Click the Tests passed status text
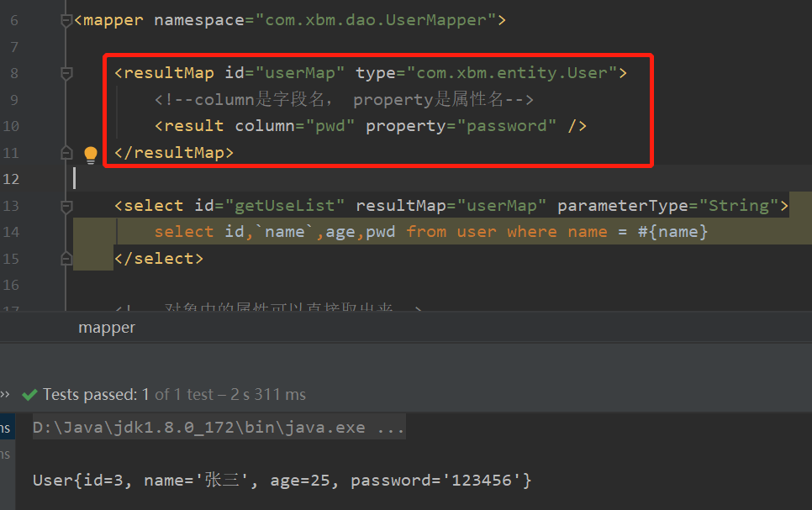This screenshot has height=510, width=812. pos(174,395)
